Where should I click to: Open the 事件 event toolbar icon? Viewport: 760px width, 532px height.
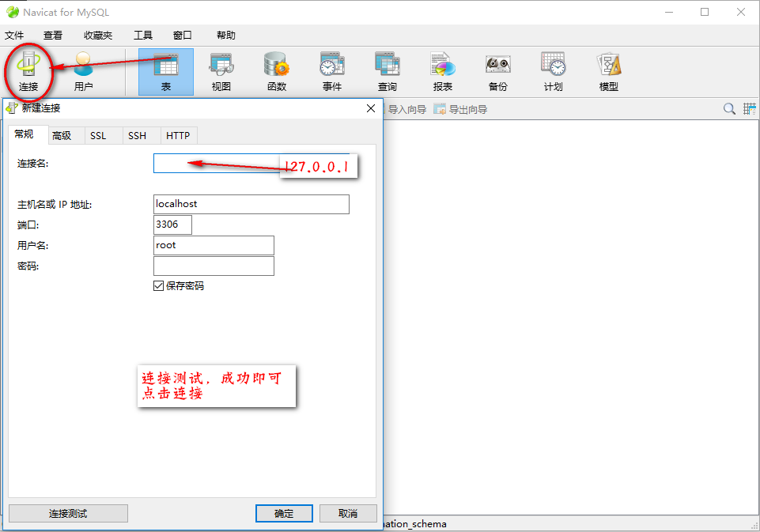point(332,72)
